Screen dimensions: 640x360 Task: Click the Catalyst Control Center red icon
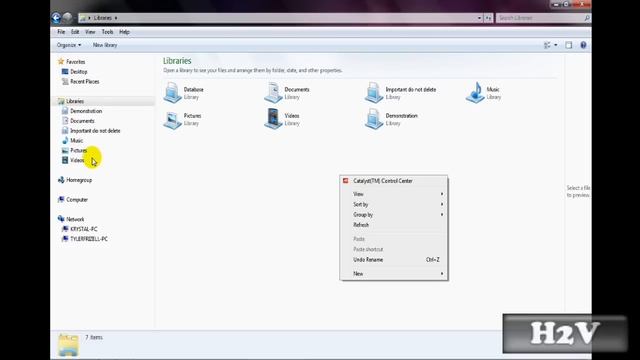tap(346, 181)
